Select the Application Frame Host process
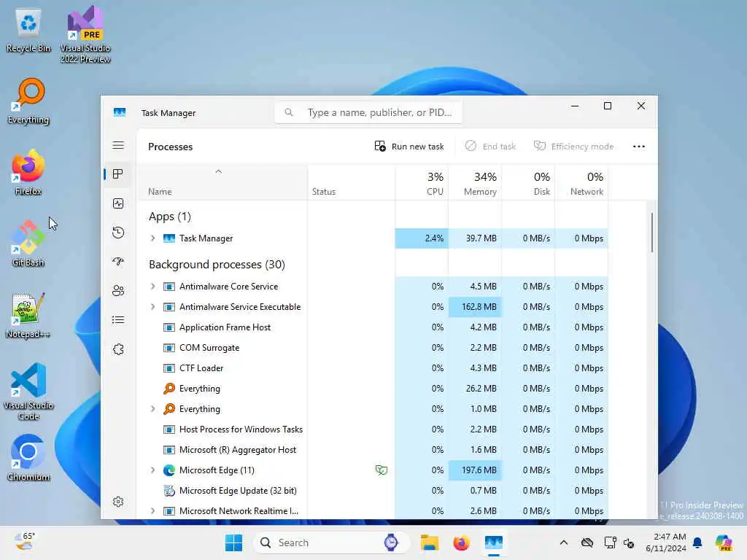Image resolution: width=747 pixels, height=560 pixels. point(225,327)
